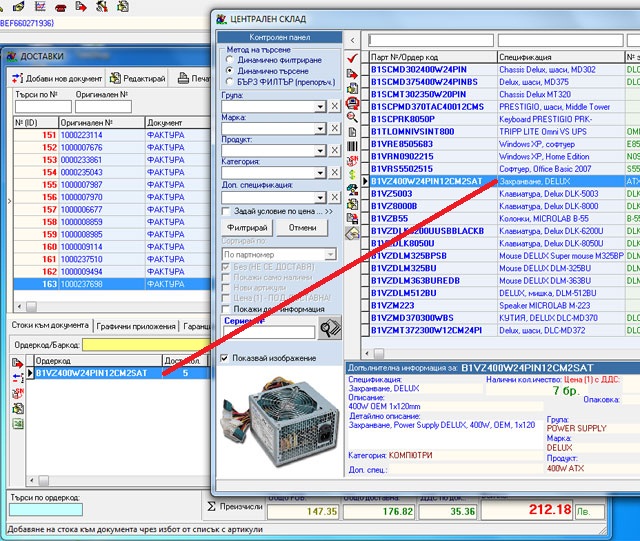Toggle Без (НЕ СЕ ДОСТАВЯ) checkbox
Image resolution: width=640 pixels, height=541 pixels.
coord(225,267)
